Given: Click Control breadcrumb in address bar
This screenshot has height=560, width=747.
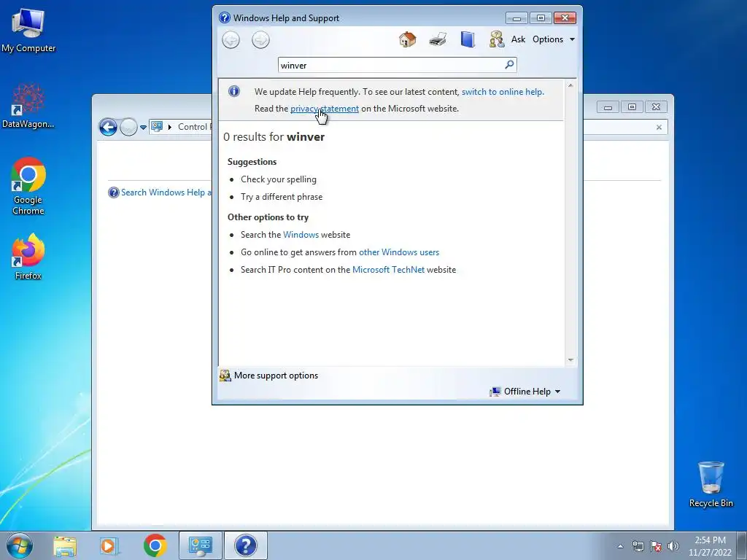Looking at the screenshot, I should coord(194,127).
